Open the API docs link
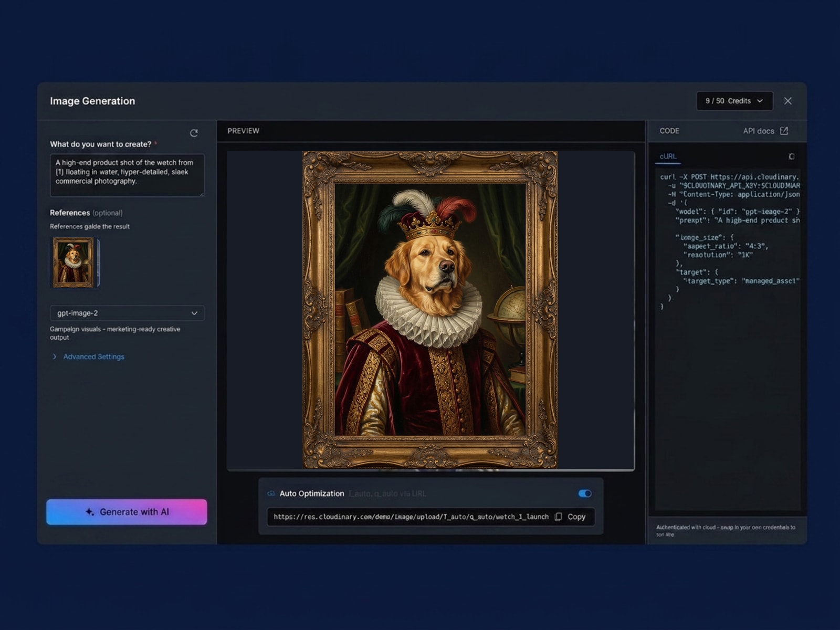The width and height of the screenshot is (840, 630). pos(765,131)
